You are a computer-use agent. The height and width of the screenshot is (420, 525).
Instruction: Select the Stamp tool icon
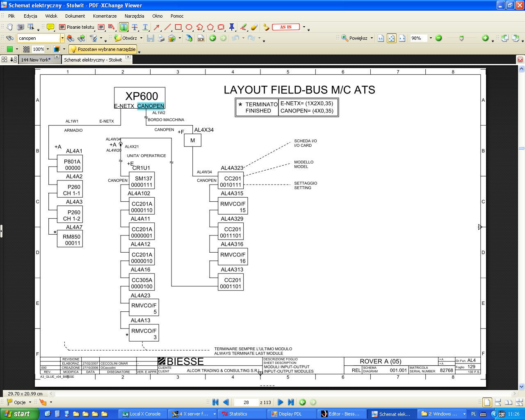coord(266,27)
